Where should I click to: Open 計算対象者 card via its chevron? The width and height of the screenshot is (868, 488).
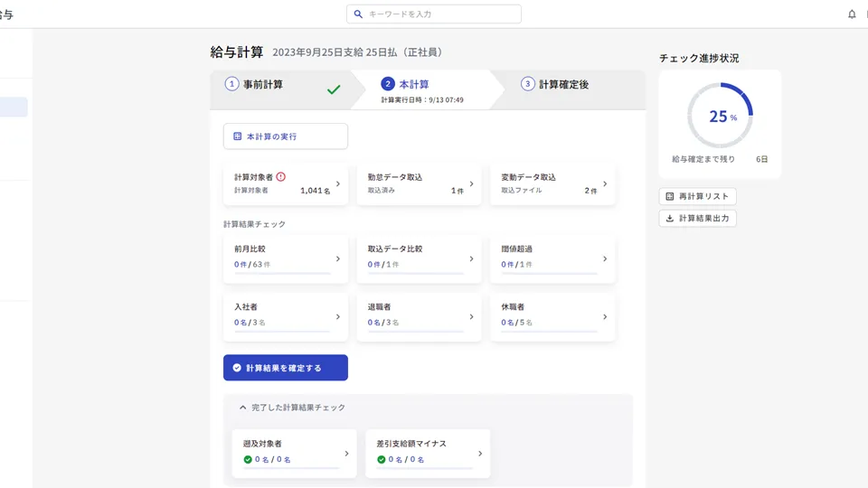(x=337, y=183)
